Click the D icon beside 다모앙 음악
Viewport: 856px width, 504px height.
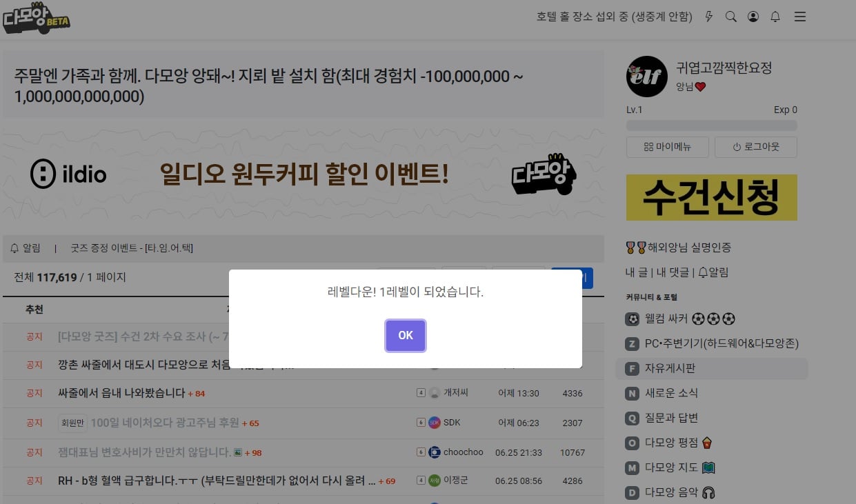pyautogui.click(x=632, y=492)
